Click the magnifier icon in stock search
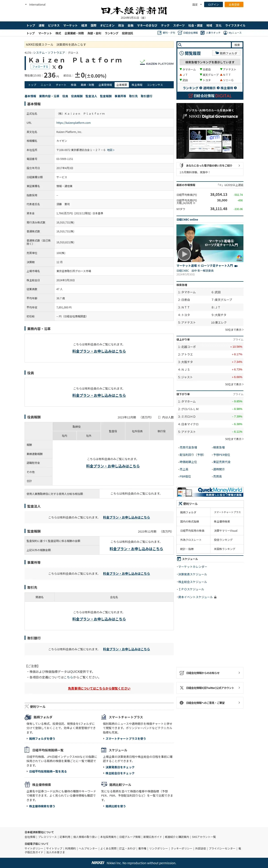This screenshot has height=868, width=268. (180, 45)
